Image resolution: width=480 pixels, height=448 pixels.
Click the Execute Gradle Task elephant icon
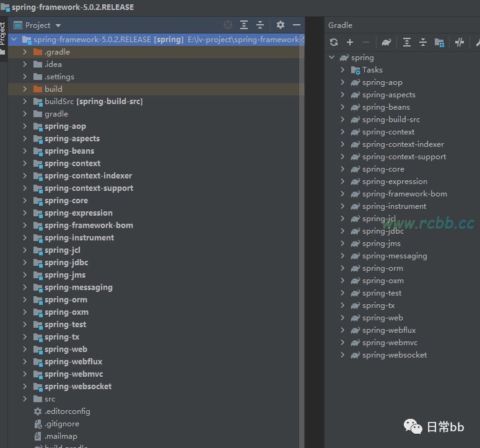click(x=386, y=42)
